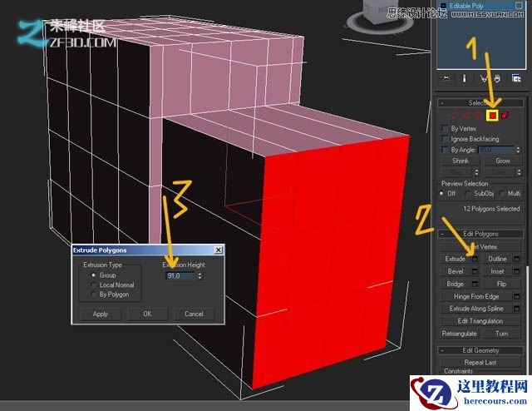The image size is (532, 411).
Task: Select Preview Selection Multi radio
Action: pyautogui.click(x=502, y=193)
